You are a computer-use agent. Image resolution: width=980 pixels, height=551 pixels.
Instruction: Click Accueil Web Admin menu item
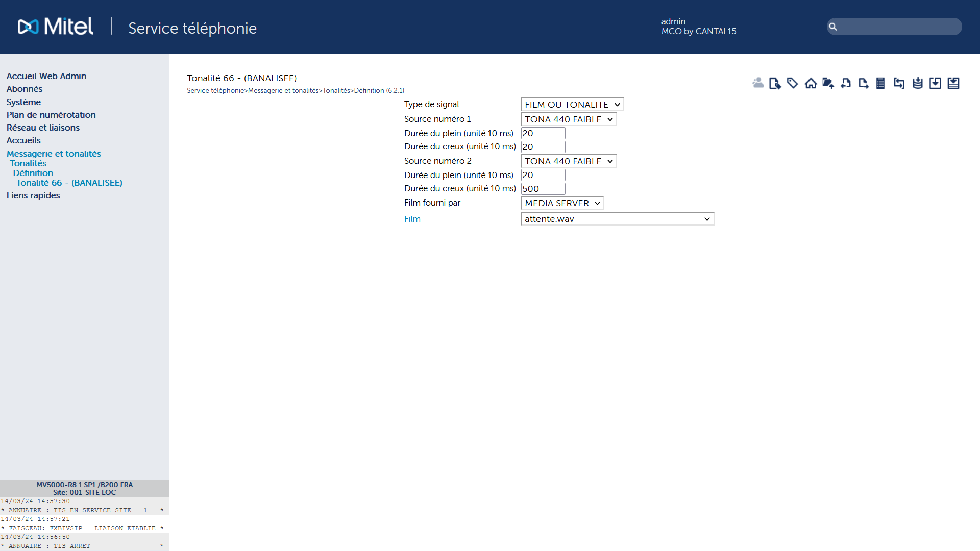[46, 76]
